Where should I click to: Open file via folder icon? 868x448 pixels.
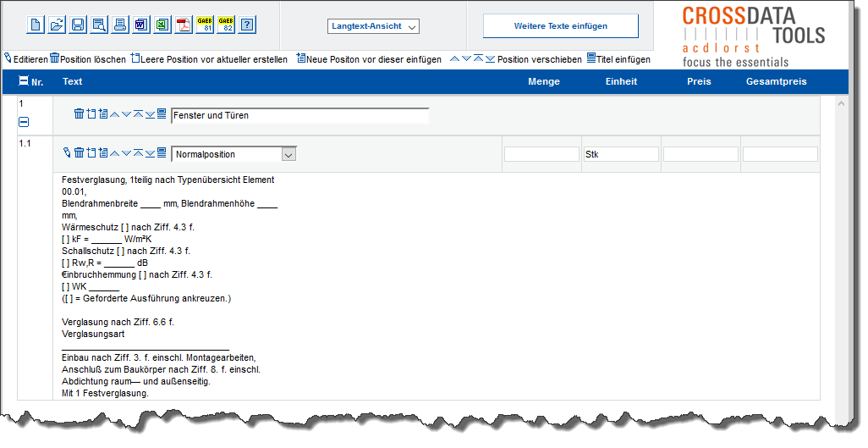(x=57, y=25)
